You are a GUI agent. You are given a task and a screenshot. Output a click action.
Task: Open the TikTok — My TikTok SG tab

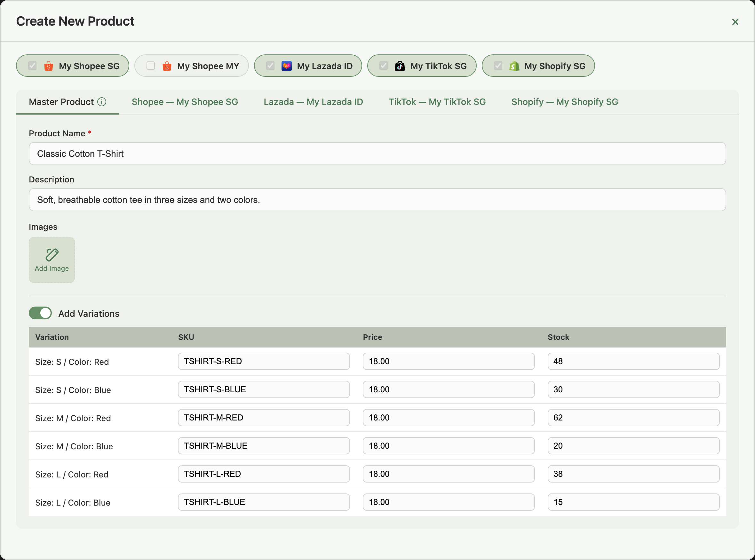pos(437,102)
